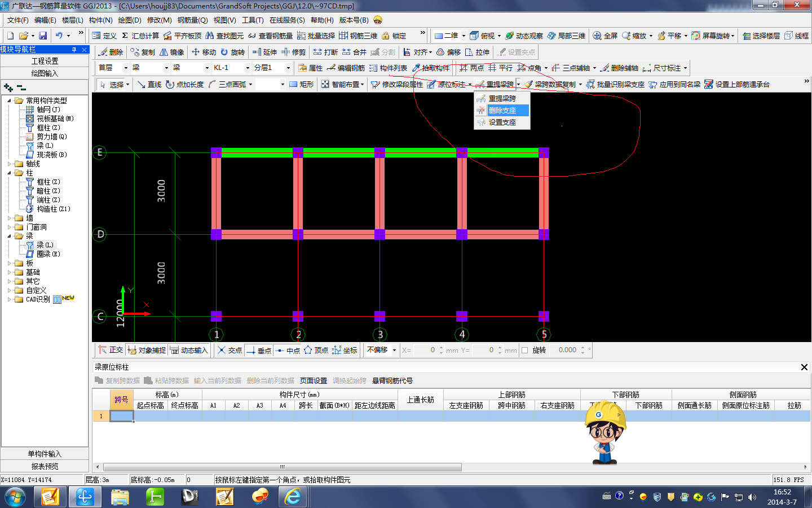The width and height of the screenshot is (812, 508).
Task: Choose 删除支座 from the dropdown menu
Action: (502, 111)
